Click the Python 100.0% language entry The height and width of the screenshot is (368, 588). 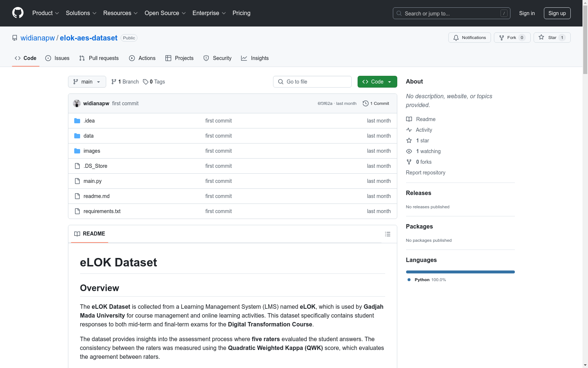click(x=427, y=280)
